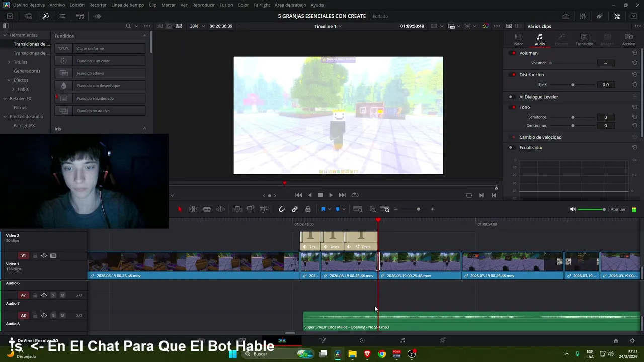Open flag color dropdown arrow

(330, 209)
